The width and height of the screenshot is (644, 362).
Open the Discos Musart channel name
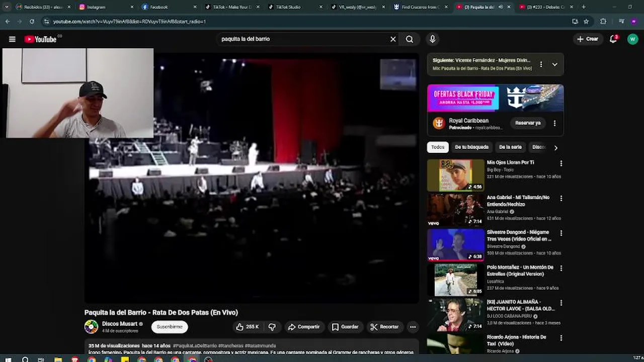(120, 324)
